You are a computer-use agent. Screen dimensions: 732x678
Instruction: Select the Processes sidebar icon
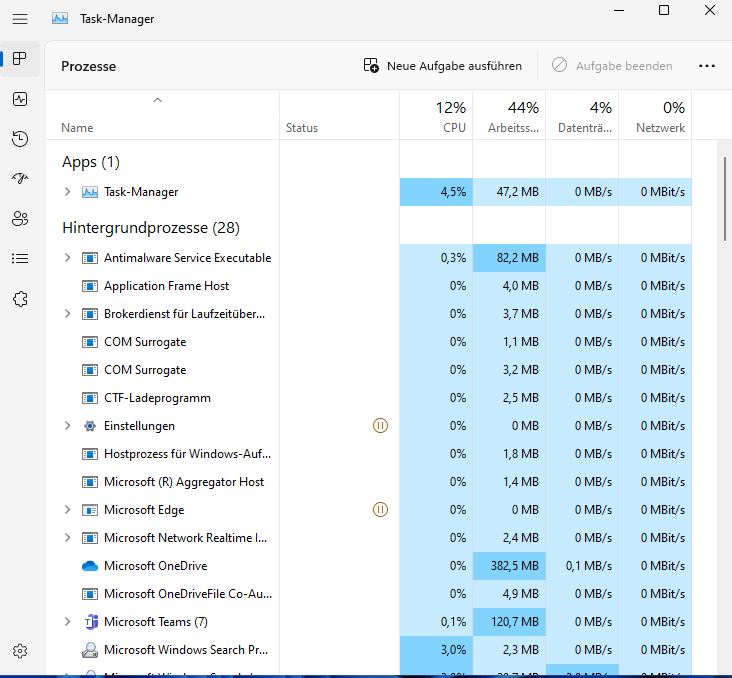[x=20, y=59]
